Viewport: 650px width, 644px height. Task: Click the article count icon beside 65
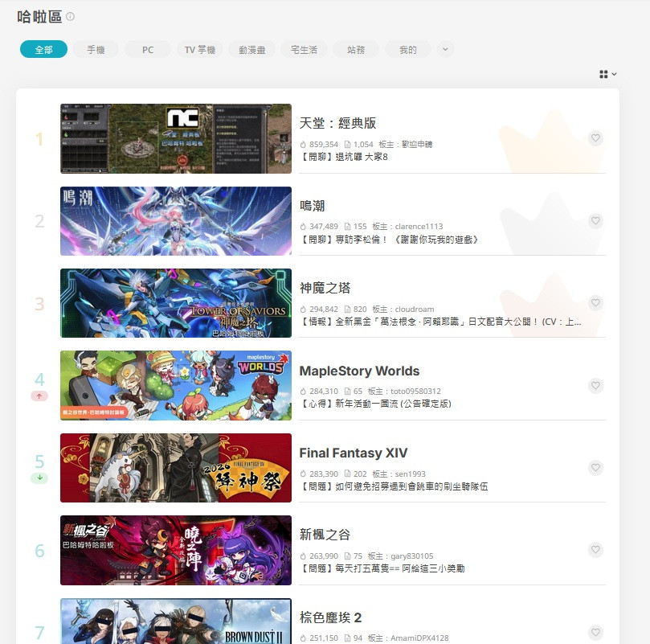(347, 392)
